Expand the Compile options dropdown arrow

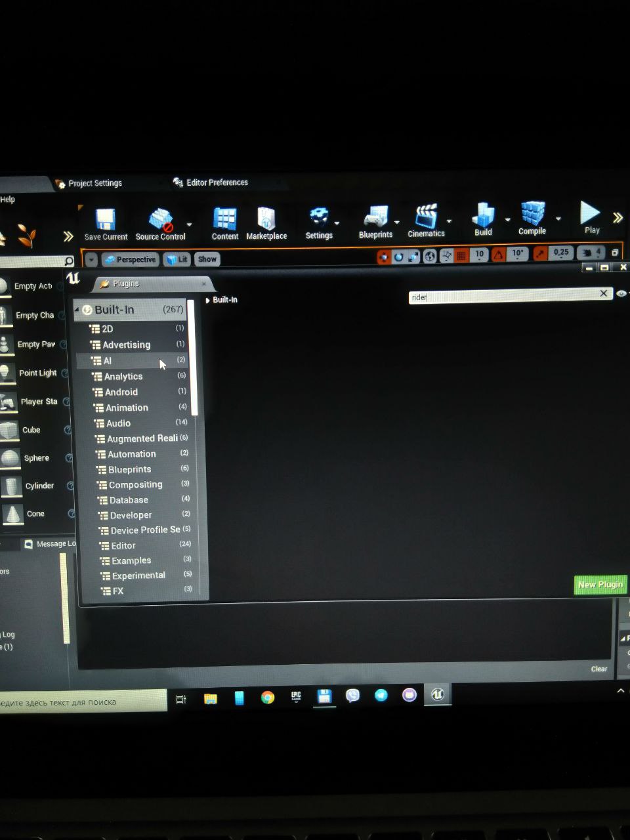point(558,218)
